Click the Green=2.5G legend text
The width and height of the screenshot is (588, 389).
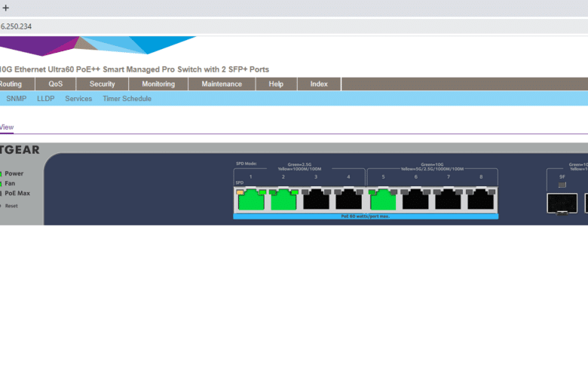[x=299, y=164]
